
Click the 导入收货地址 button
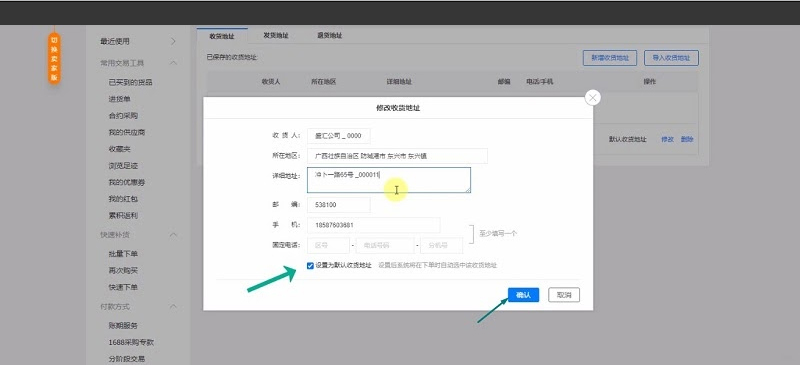[x=671, y=58]
